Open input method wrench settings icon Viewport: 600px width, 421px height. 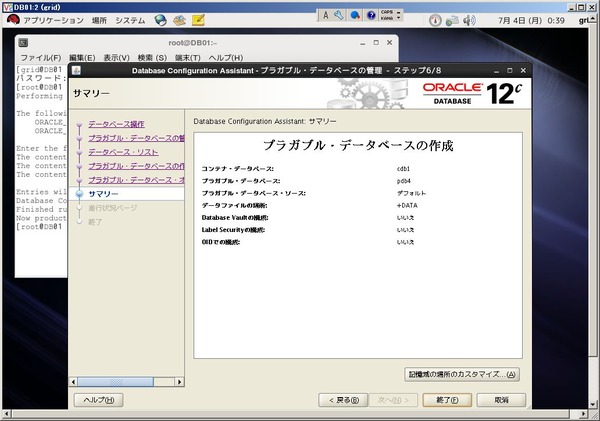339,15
